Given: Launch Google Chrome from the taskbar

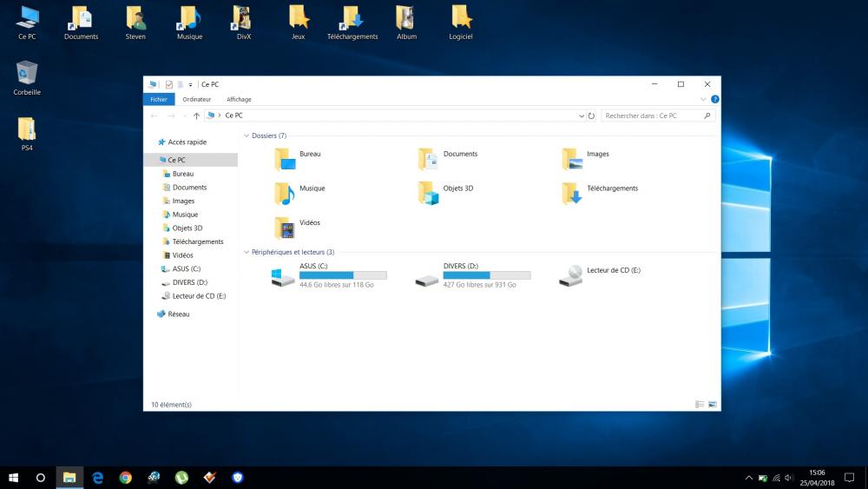Looking at the screenshot, I should [x=126, y=478].
